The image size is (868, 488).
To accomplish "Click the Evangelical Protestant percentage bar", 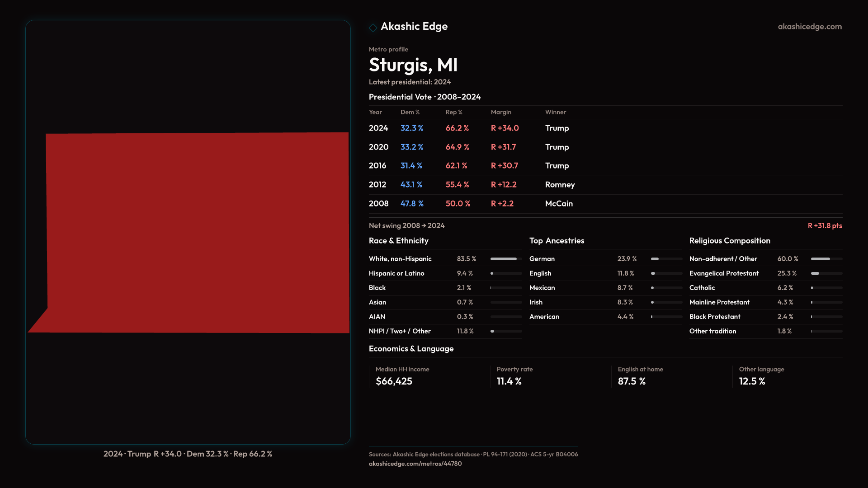I will [826, 273].
